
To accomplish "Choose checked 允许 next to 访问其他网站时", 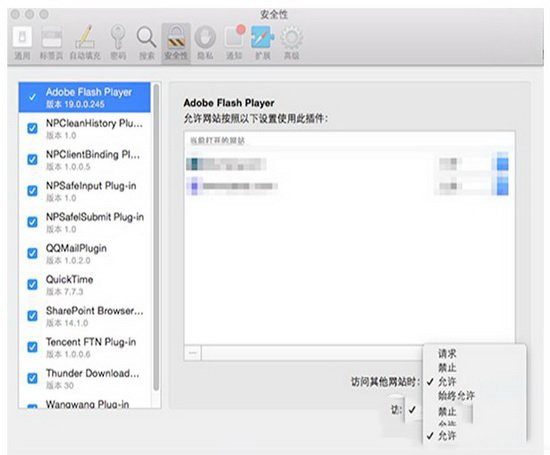I will (447, 381).
